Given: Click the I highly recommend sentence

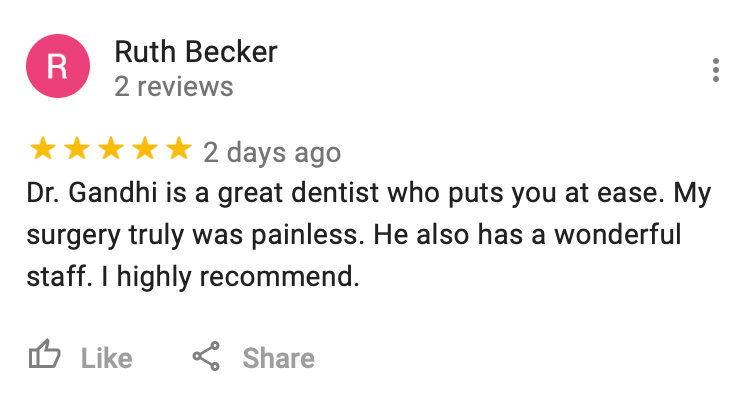Looking at the screenshot, I should click(230, 277).
